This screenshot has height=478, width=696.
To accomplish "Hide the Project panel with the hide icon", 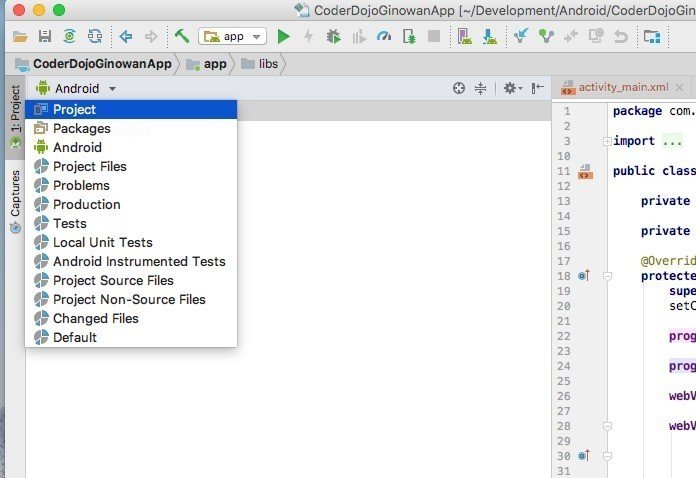I will click(538, 88).
